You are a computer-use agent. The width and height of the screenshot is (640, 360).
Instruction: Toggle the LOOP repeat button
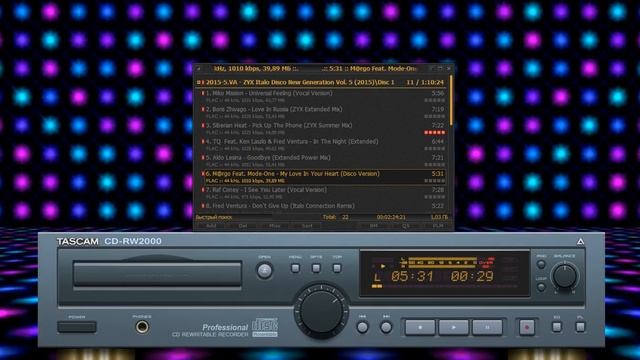pyautogui.click(x=541, y=287)
